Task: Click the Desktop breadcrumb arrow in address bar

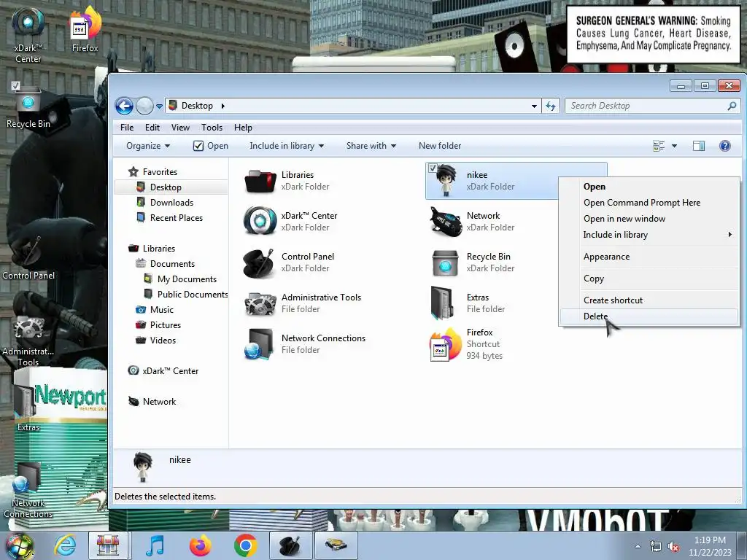Action: (222, 106)
